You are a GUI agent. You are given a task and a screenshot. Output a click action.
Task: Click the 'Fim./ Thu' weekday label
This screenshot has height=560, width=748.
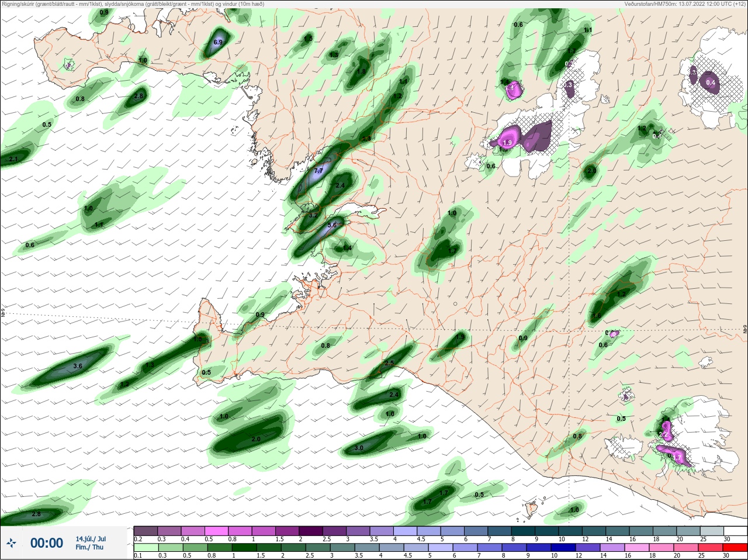point(89,547)
